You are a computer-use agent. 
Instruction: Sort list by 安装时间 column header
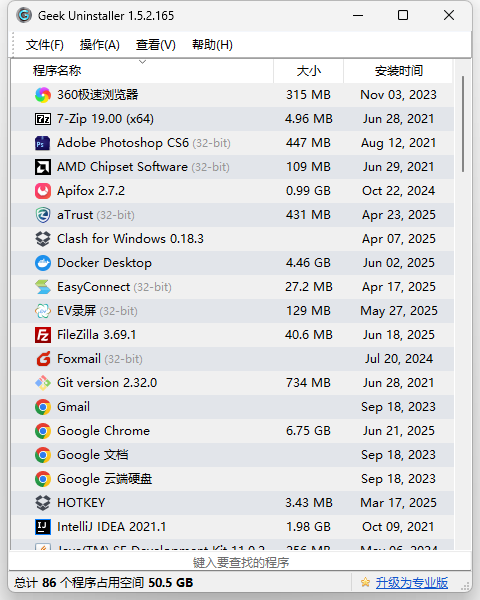(x=398, y=71)
